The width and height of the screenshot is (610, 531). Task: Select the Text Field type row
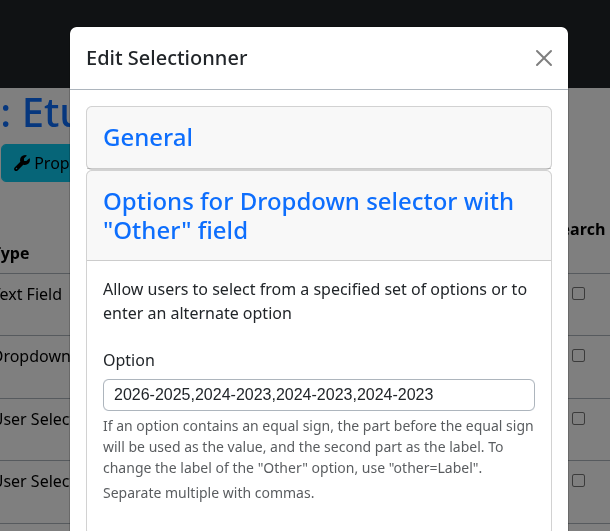point(31,294)
